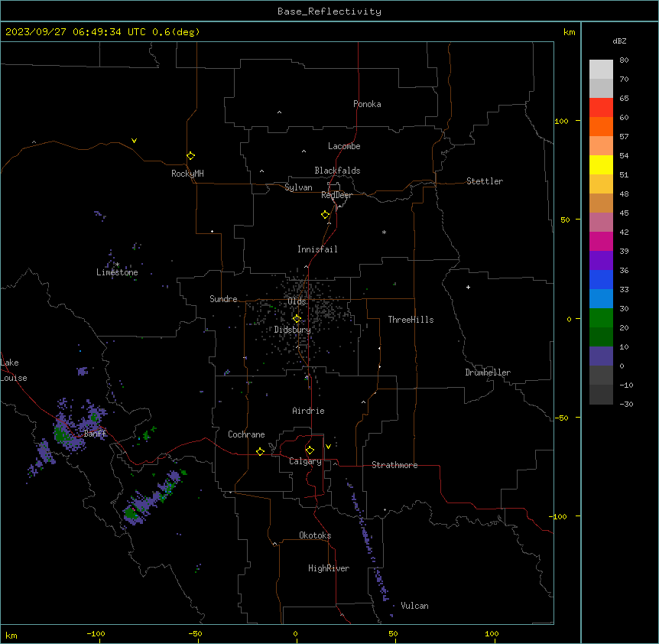
Task: Pick the purple 36-39 dBZ legend swatch
Action: click(601, 260)
